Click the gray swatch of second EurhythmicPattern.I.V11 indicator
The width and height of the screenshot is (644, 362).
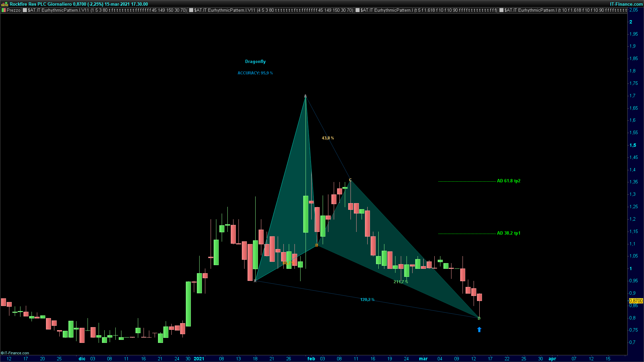[191, 10]
